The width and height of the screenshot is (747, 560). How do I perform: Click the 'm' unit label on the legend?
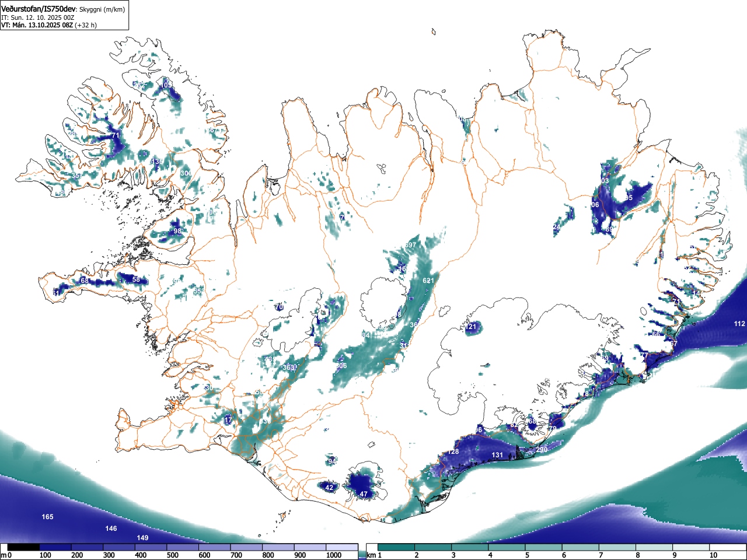click(x=4, y=555)
